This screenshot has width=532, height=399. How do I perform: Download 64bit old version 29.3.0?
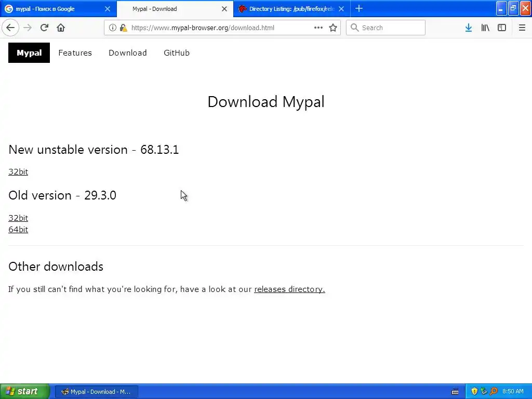[18, 230]
